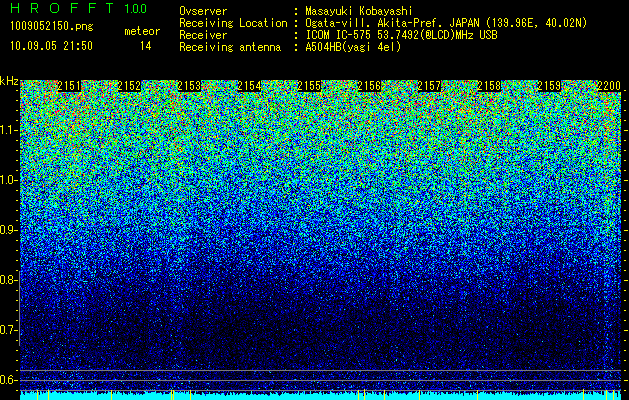
Task: Select the 2155 time marker label
Action: click(309, 86)
